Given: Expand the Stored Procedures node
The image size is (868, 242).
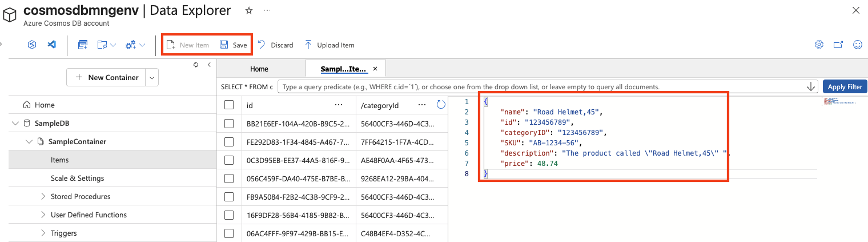Looking at the screenshot, I should (x=43, y=197).
